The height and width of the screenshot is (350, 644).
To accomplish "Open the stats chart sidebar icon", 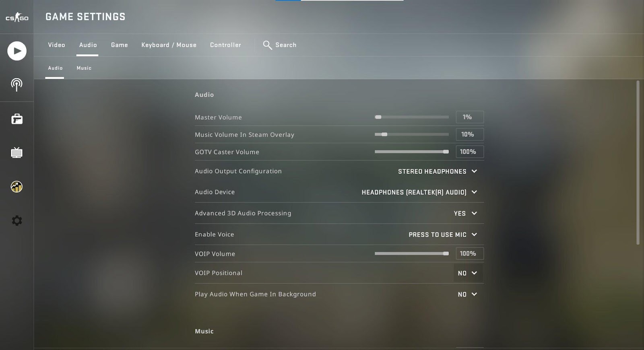I will coord(17,187).
